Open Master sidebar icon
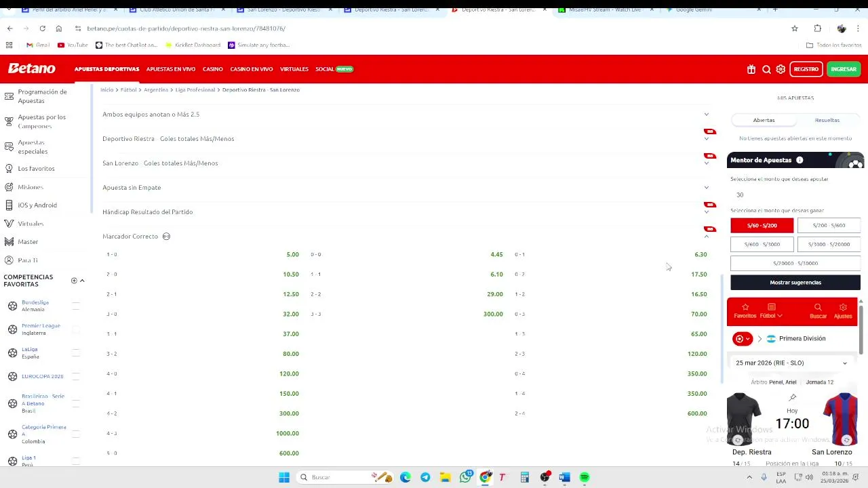 click(9, 241)
